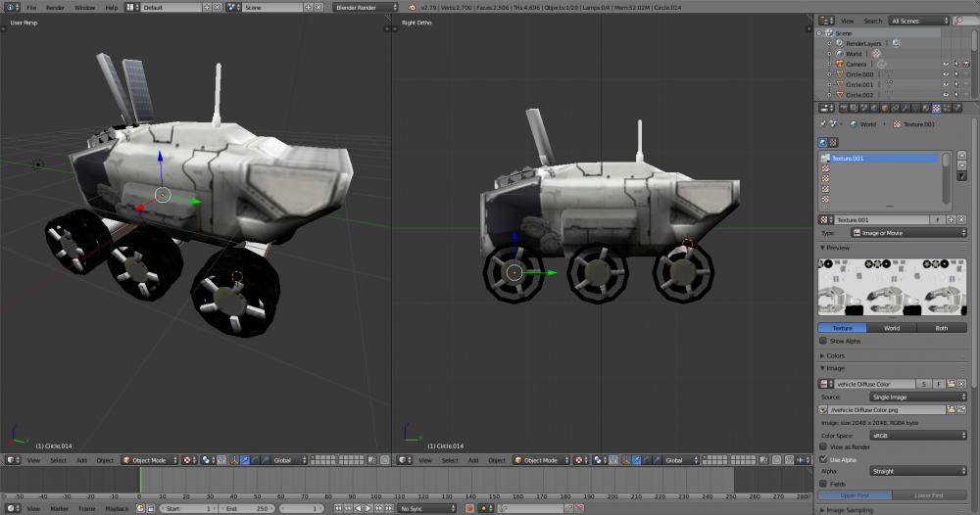This screenshot has height=515, width=980.
Task: Enable the View as Render checkbox
Action: coord(823,447)
